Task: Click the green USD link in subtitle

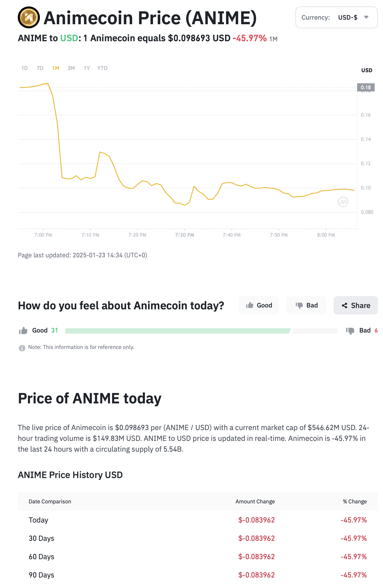Action: tap(69, 38)
